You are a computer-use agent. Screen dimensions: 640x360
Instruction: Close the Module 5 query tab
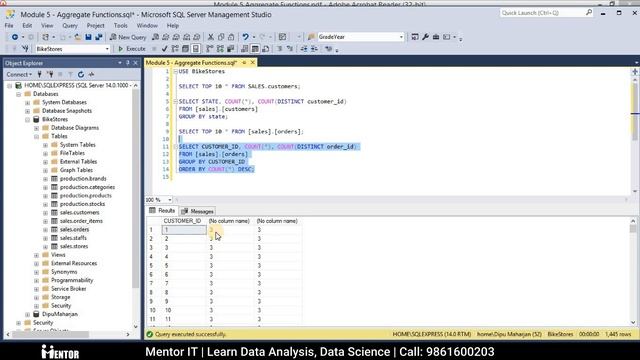(x=253, y=63)
